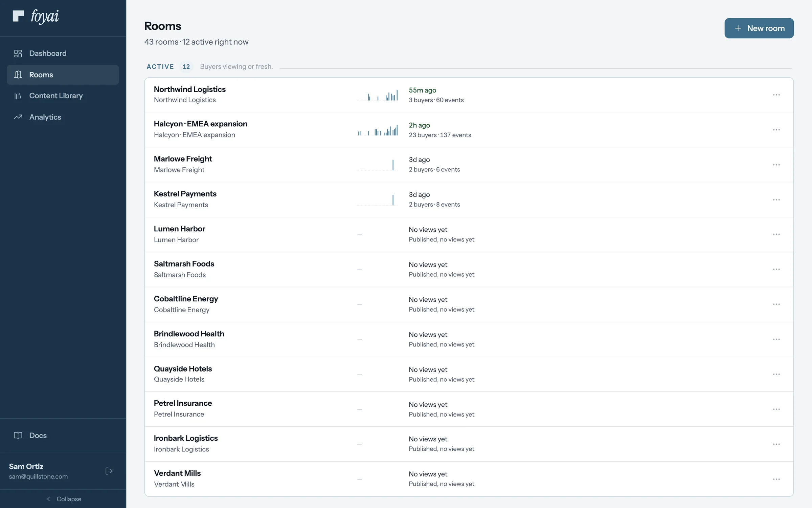
Task: Click the Northwind Logistics activity sparkline
Action: (377, 95)
